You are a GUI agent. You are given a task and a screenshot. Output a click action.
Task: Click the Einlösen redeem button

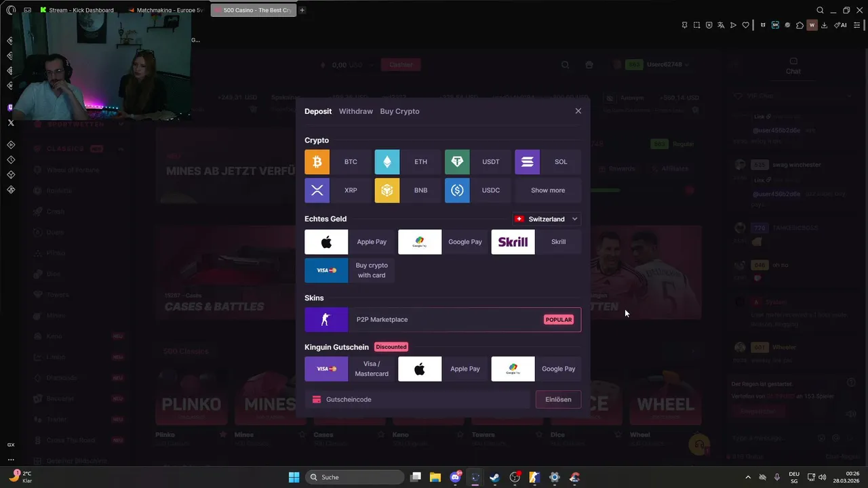(558, 400)
